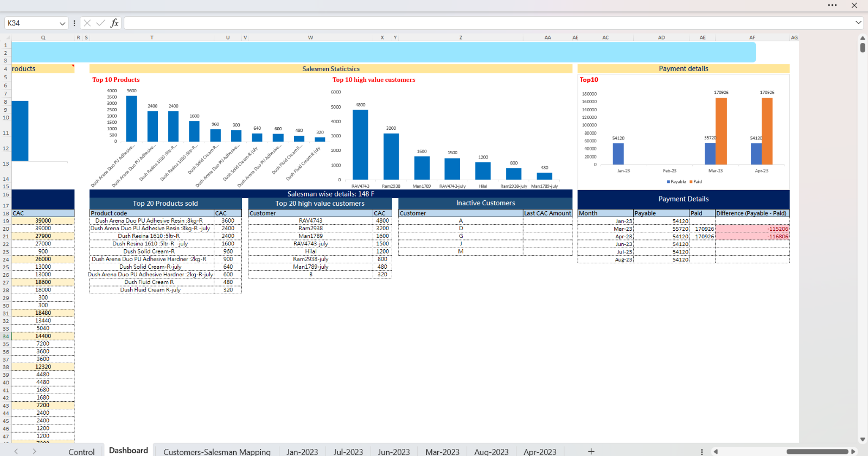Image resolution: width=868 pixels, height=456 pixels.
Task: Open the three-dot menu at top right
Action: pyautogui.click(x=832, y=5)
